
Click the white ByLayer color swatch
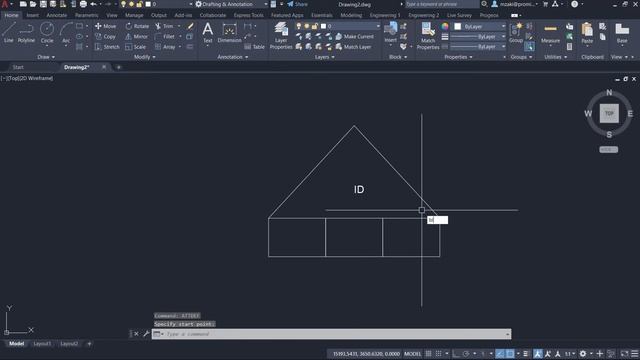(x=458, y=26)
